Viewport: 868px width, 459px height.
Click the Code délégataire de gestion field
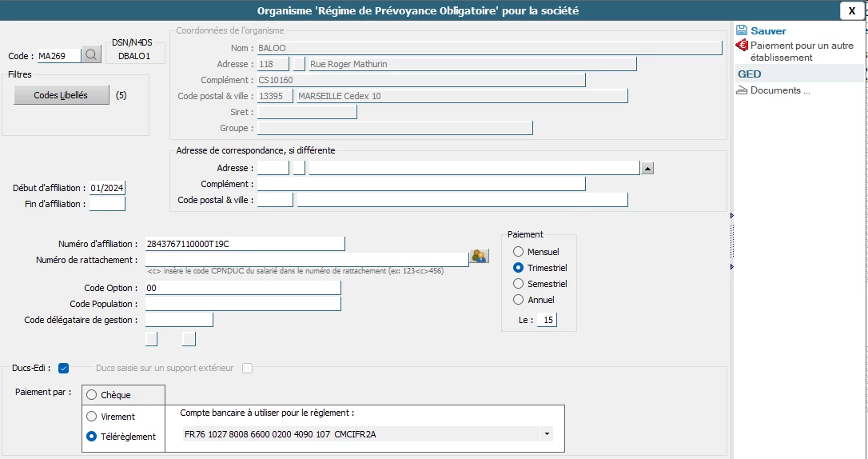(x=179, y=320)
